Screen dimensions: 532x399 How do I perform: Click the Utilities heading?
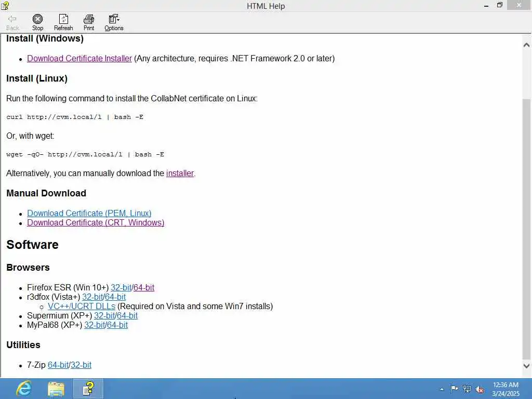[x=23, y=345]
